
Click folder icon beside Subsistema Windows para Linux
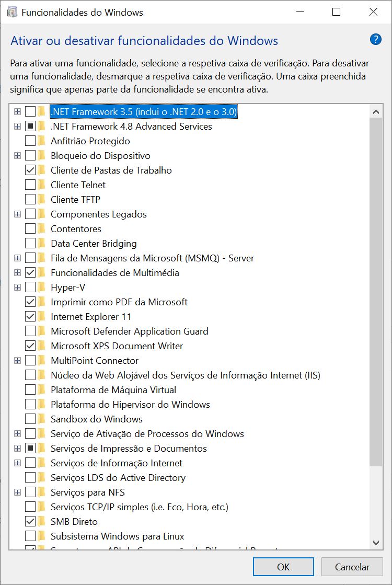[x=41, y=536]
